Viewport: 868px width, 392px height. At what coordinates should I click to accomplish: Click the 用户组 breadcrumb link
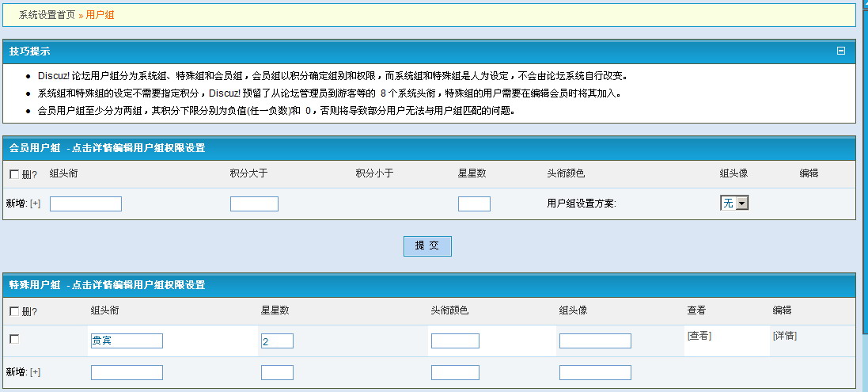(x=100, y=15)
